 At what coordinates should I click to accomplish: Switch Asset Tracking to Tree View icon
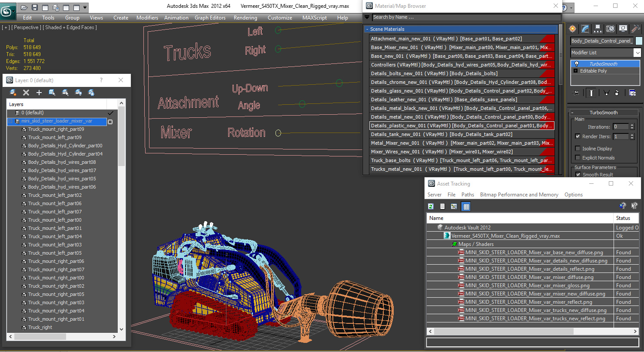[454, 206]
